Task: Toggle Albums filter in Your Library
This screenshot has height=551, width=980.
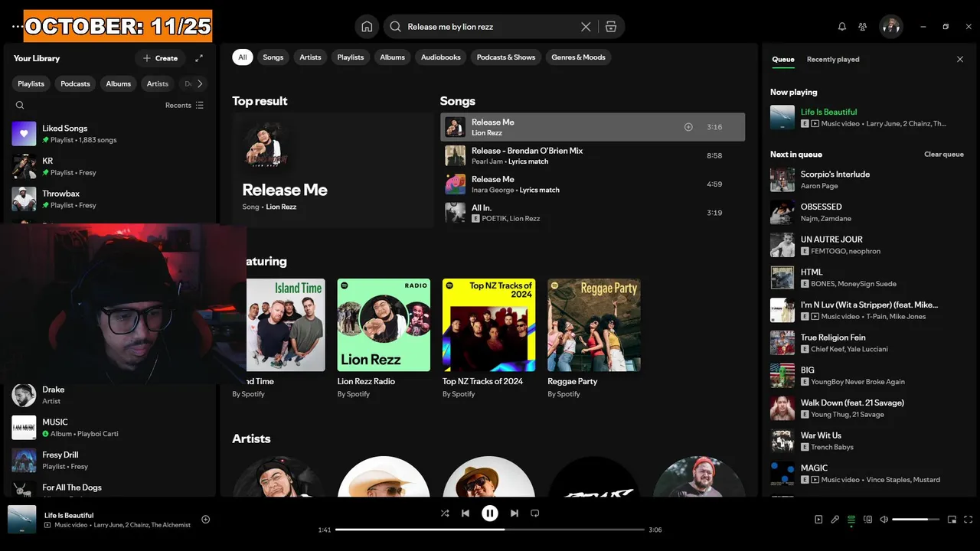Action: click(x=119, y=83)
